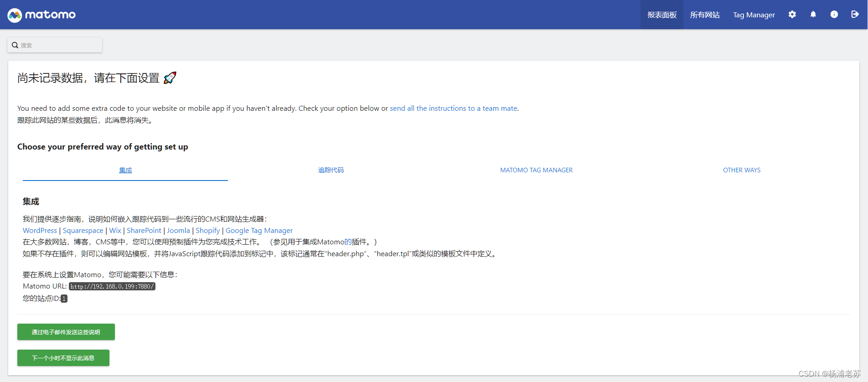Open Tag Manager in top menu
The image size is (868, 382).
coord(754,15)
